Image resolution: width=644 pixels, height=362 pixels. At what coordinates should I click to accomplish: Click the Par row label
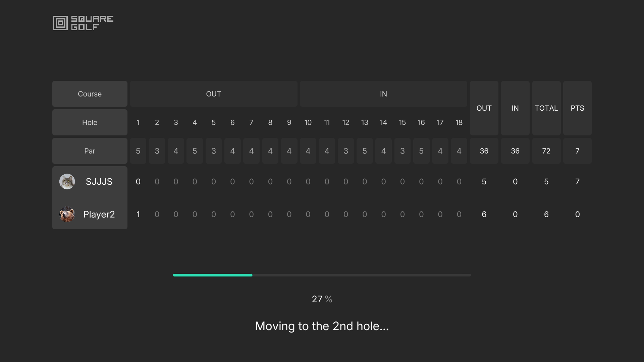[x=90, y=151]
